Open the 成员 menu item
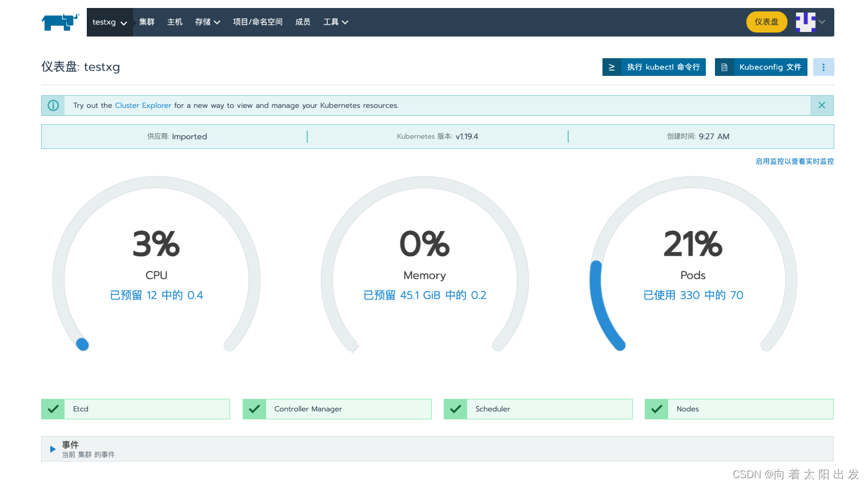868x485 pixels. click(x=303, y=22)
